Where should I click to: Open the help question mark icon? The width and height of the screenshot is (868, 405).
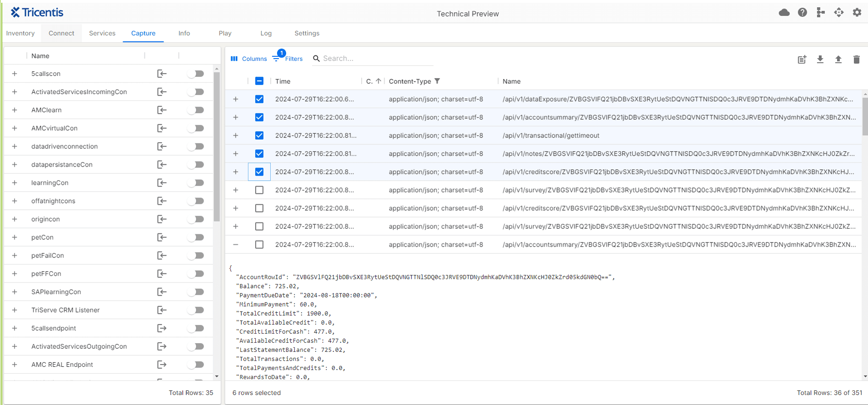(802, 13)
